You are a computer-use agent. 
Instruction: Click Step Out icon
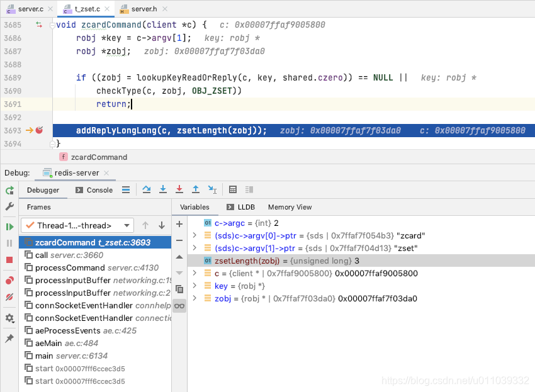(x=196, y=189)
